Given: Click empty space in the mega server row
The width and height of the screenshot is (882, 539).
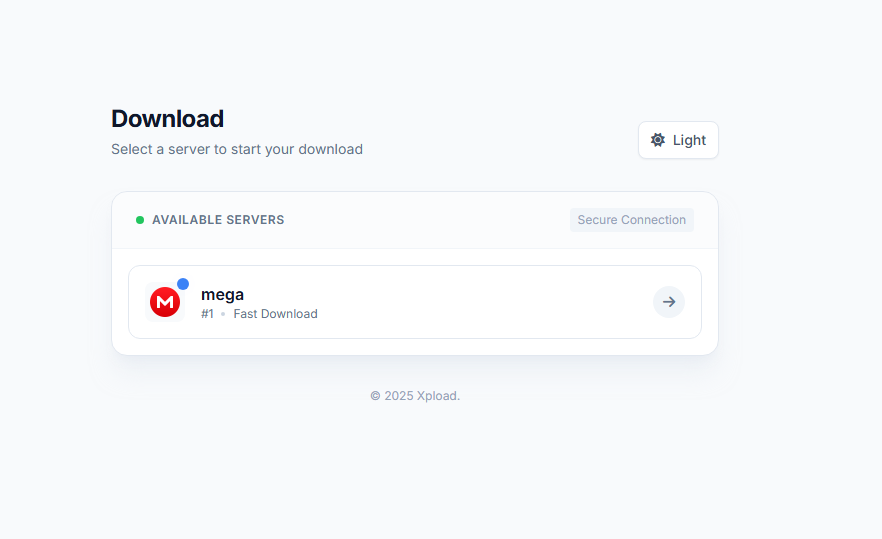Looking at the screenshot, I should [x=480, y=302].
